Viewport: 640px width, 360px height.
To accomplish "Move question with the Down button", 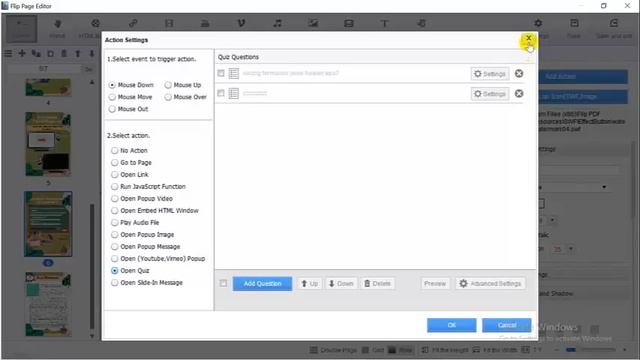I will [x=341, y=284].
